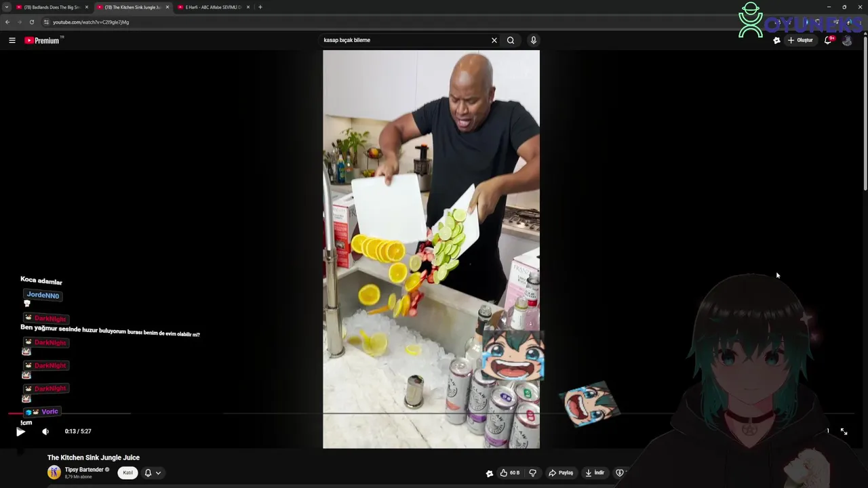
Task: Open a new browser tab with plus
Action: pos(260,7)
